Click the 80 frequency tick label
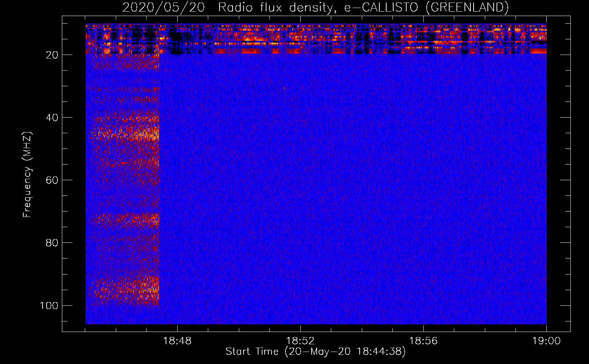 tap(52, 243)
